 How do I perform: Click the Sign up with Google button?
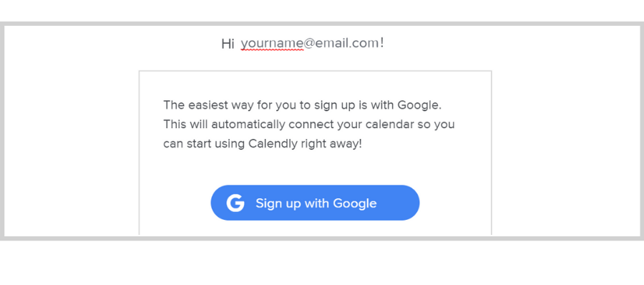tap(315, 203)
